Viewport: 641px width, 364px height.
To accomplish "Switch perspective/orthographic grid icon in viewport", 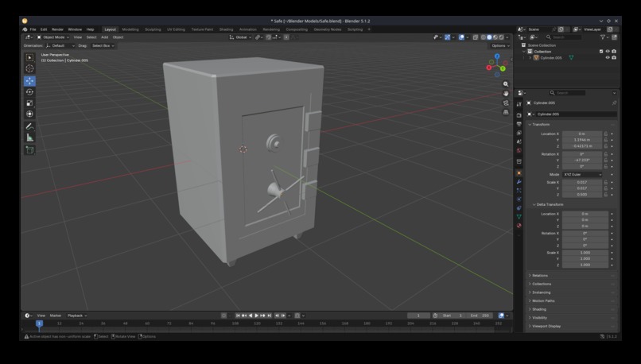I will pyautogui.click(x=506, y=112).
